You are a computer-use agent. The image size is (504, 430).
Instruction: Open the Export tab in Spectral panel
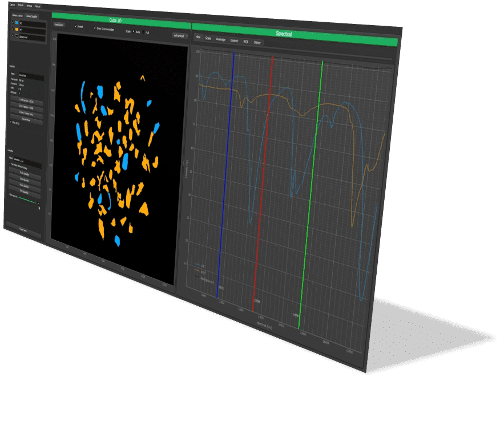click(x=234, y=40)
